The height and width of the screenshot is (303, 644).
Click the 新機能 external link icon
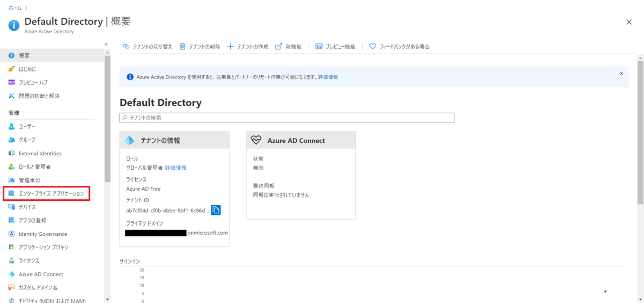pos(279,47)
